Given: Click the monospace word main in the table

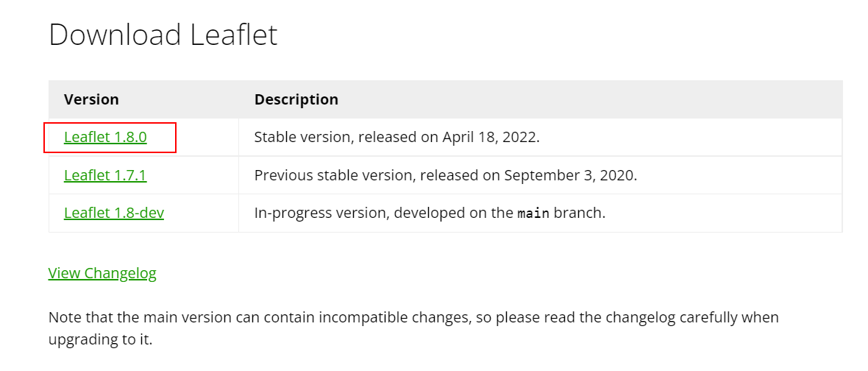Looking at the screenshot, I should point(533,213).
